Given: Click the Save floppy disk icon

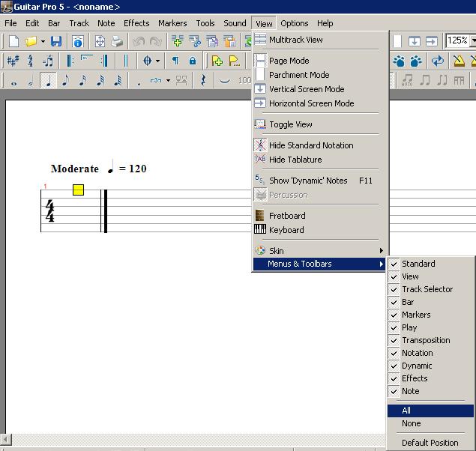Looking at the screenshot, I should click(56, 41).
